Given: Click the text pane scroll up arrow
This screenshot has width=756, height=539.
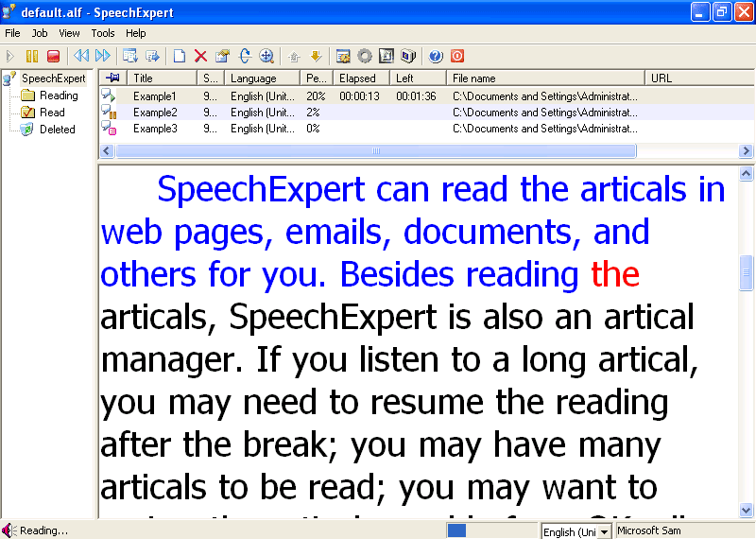Looking at the screenshot, I should point(746,174).
